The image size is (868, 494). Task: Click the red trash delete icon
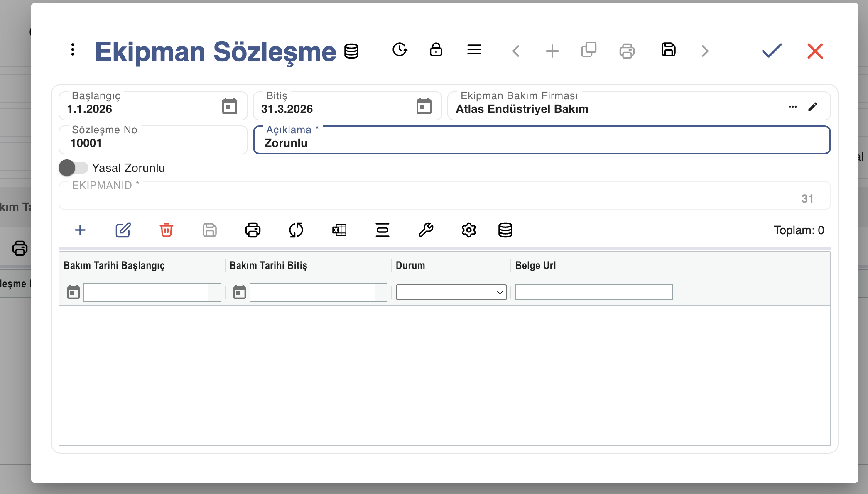pos(166,230)
